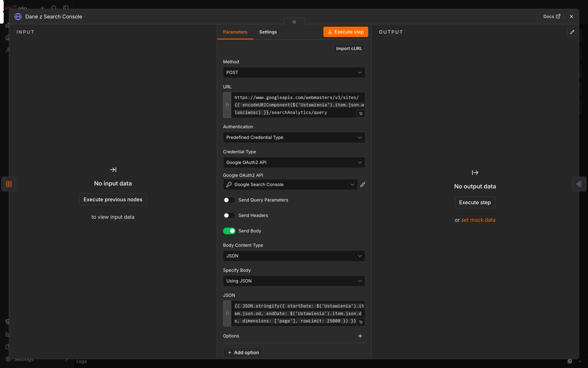Open Body Content Type dropdown JSON
The width and height of the screenshot is (588, 368).
point(294,256)
